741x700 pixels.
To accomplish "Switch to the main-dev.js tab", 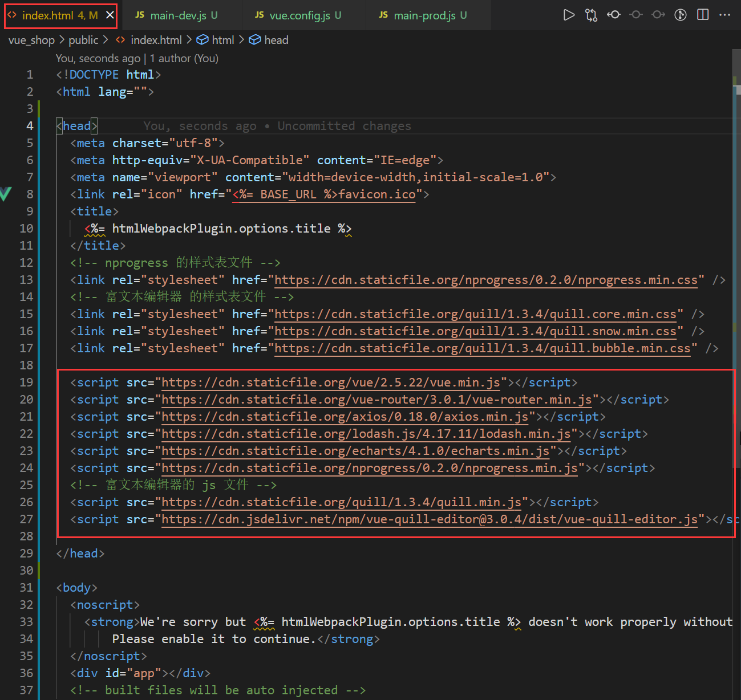I will pos(178,15).
